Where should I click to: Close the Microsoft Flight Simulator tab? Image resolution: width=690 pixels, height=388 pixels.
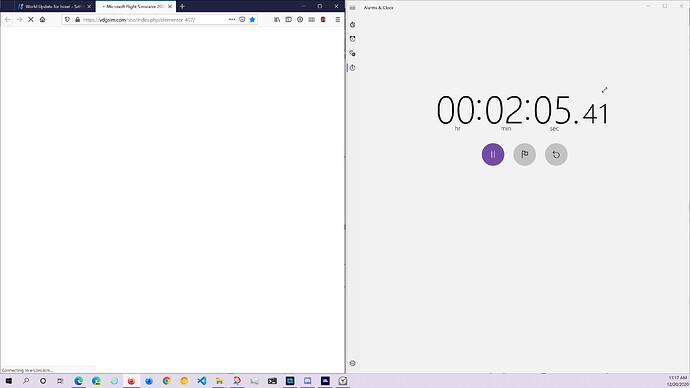(x=170, y=6)
